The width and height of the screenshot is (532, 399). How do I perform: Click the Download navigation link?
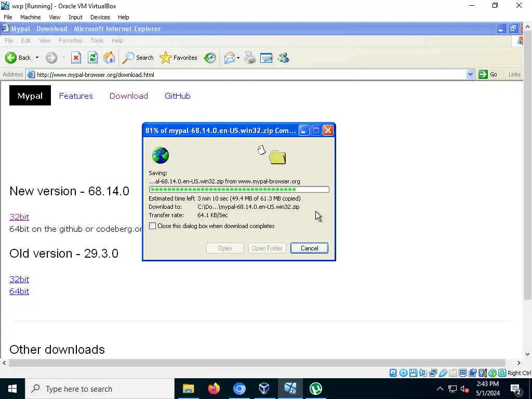pyautogui.click(x=129, y=96)
